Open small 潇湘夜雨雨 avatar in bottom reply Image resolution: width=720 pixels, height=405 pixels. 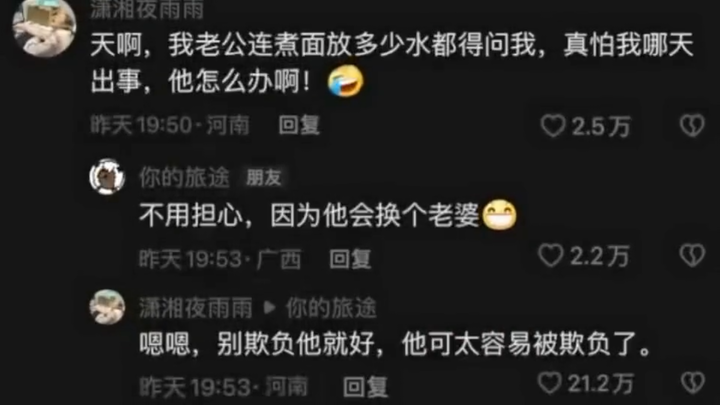coord(107,307)
